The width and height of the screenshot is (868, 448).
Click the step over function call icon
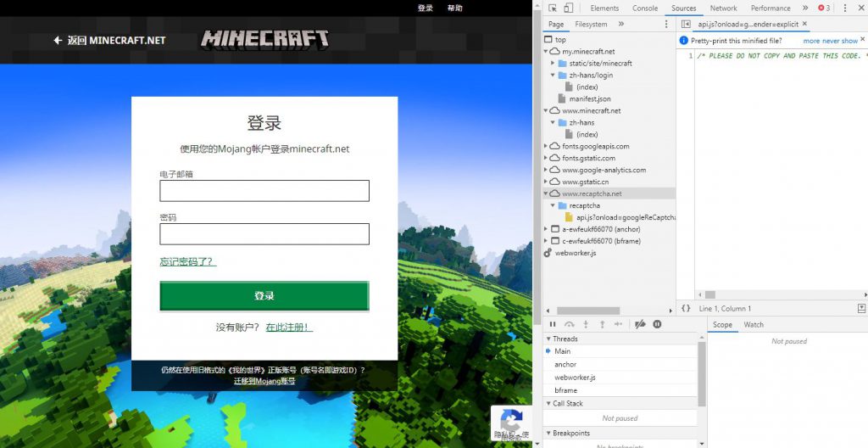click(570, 324)
